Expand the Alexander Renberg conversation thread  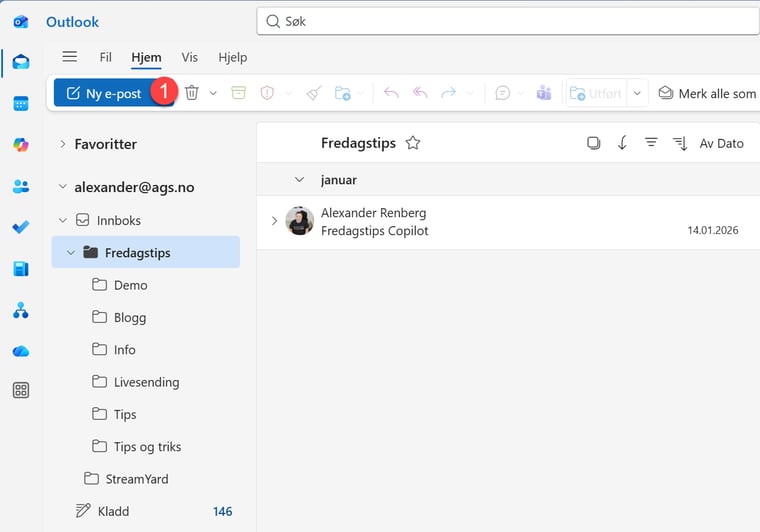pos(274,221)
